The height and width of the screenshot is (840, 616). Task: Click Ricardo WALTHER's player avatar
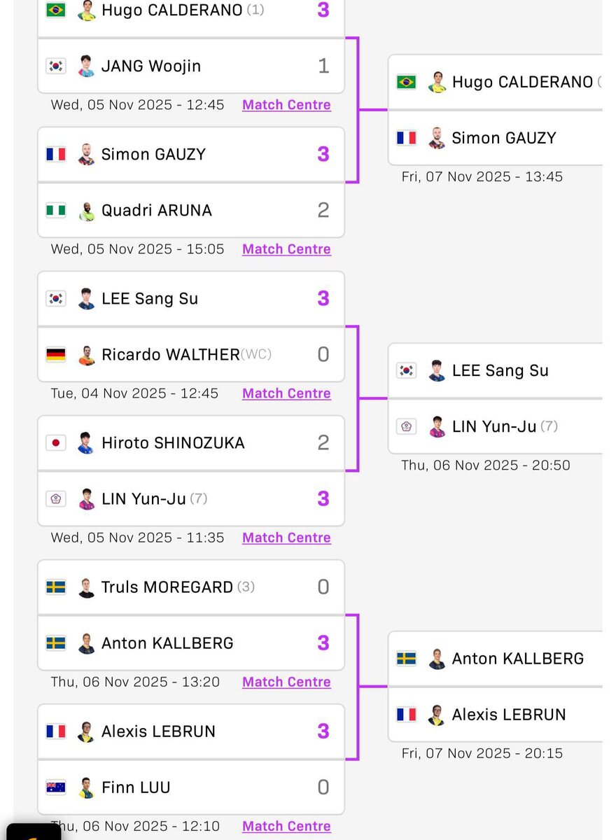click(x=86, y=355)
